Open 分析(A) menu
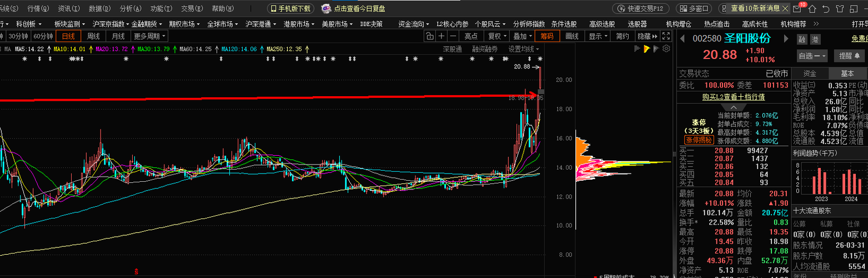The height and width of the screenshot is (278, 868). coord(131,8)
